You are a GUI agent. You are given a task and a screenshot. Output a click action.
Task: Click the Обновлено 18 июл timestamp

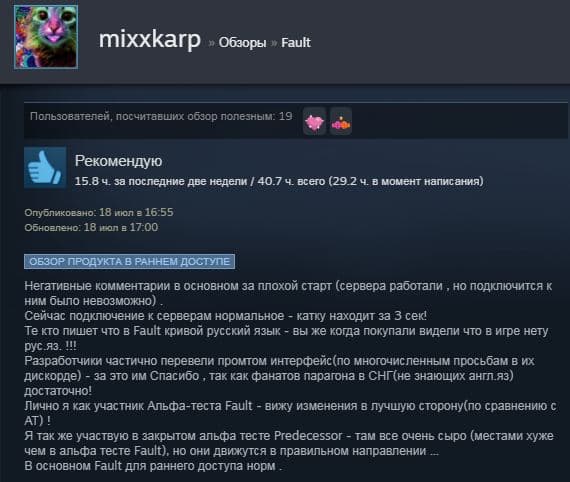tap(91, 228)
